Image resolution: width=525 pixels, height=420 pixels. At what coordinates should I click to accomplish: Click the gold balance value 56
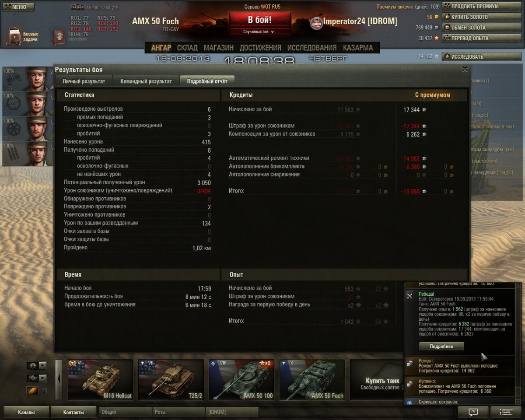tap(430, 17)
